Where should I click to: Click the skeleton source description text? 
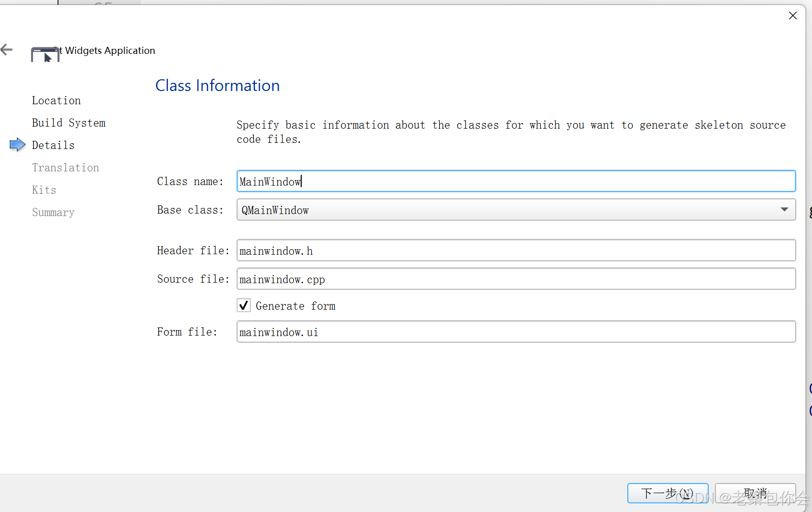click(x=511, y=132)
